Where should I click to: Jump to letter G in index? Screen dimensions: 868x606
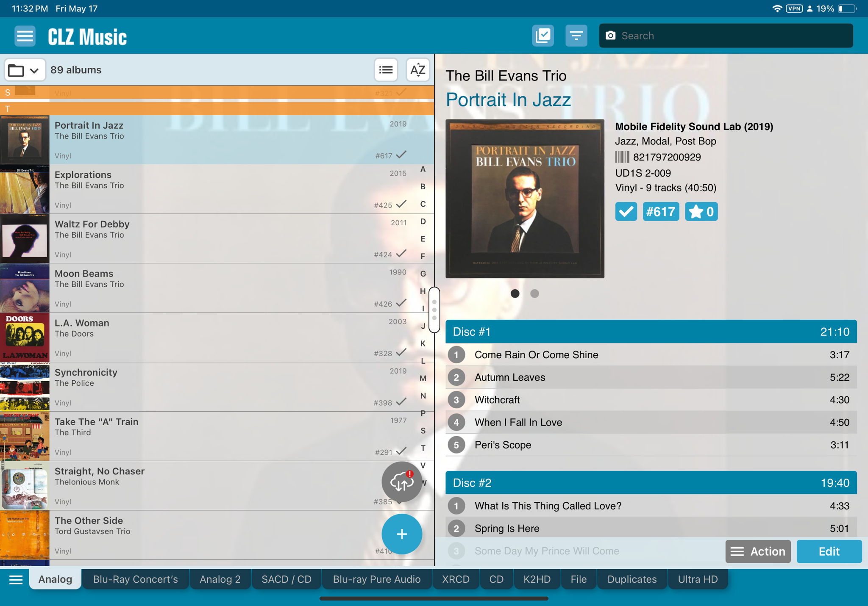pyautogui.click(x=423, y=274)
